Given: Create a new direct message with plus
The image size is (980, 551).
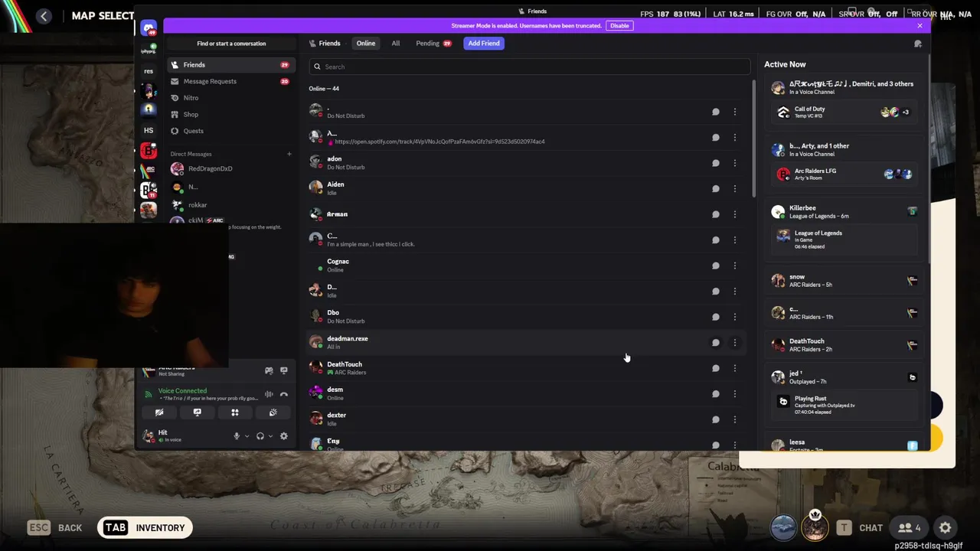Looking at the screenshot, I should [x=289, y=155].
